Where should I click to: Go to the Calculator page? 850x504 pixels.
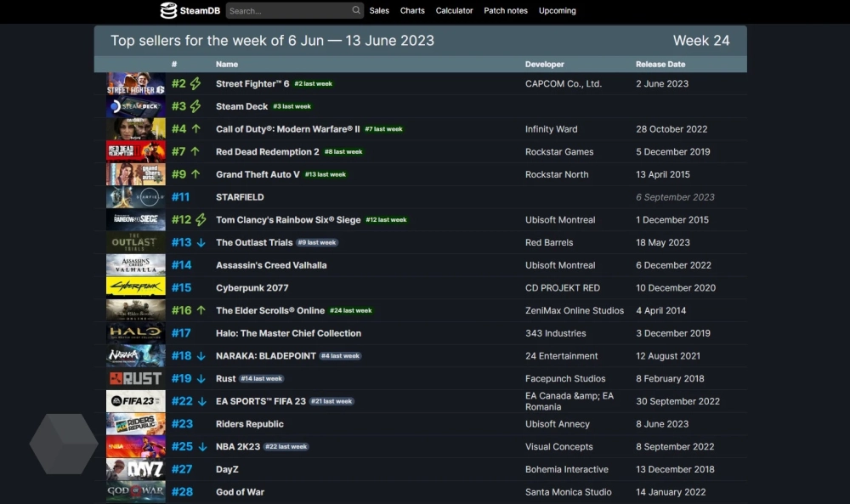point(454,11)
